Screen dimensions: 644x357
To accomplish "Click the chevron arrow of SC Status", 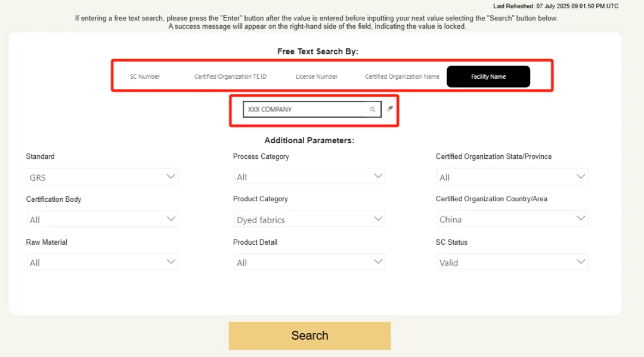I will pyautogui.click(x=581, y=261).
